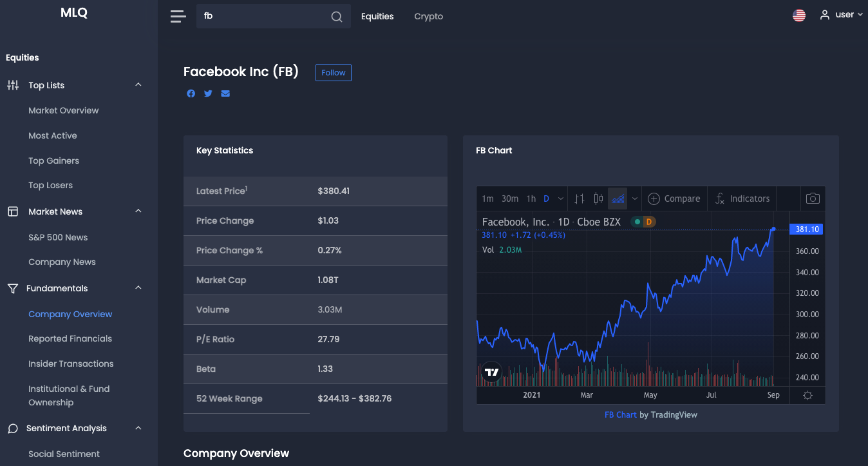This screenshot has height=466, width=868.
Task: Follow Facebook Inc stock
Action: pos(334,73)
